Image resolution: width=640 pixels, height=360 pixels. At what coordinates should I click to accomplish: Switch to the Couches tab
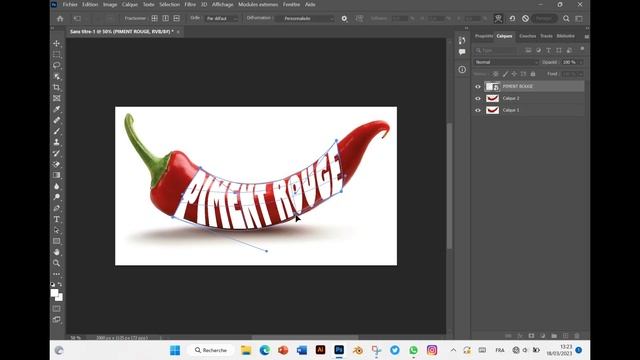click(x=527, y=36)
